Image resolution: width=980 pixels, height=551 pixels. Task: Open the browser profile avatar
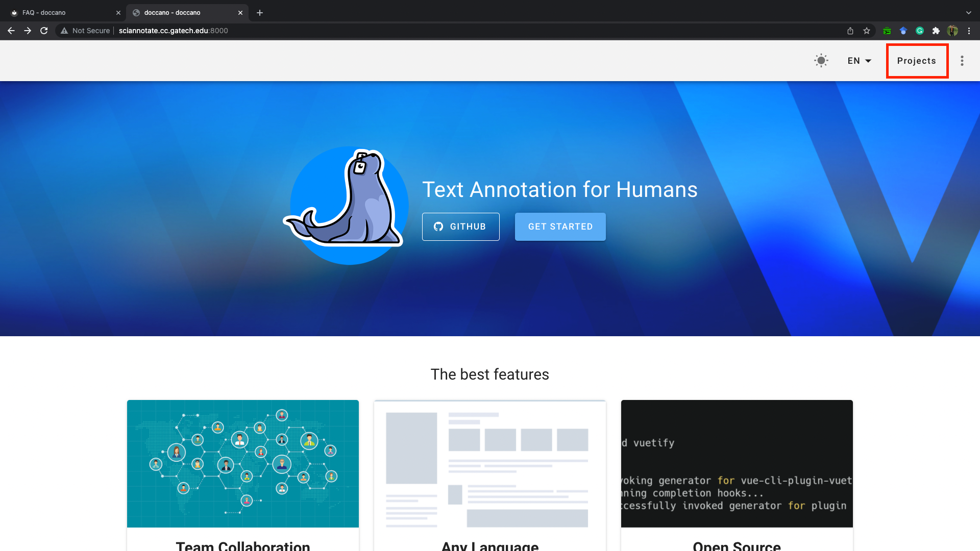(952, 31)
